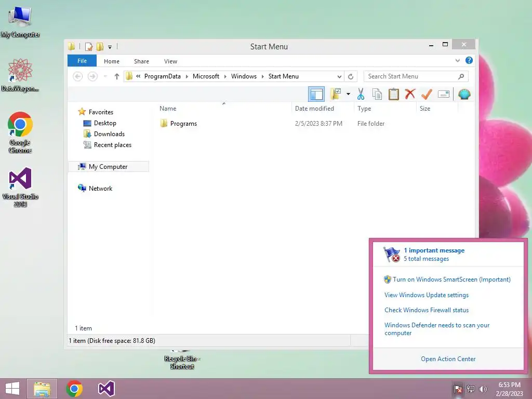Click the search magnifier icon
This screenshot has height=399, width=532.
coord(461,77)
